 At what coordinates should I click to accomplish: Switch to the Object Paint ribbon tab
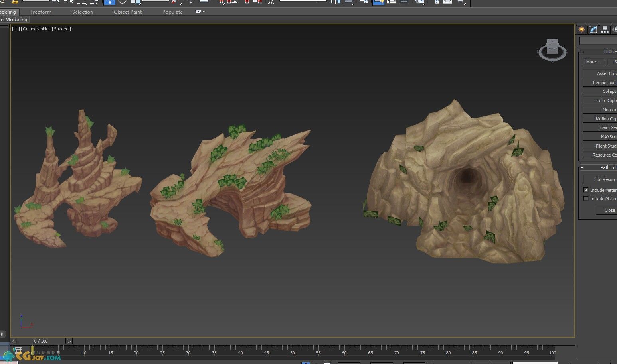point(128,12)
